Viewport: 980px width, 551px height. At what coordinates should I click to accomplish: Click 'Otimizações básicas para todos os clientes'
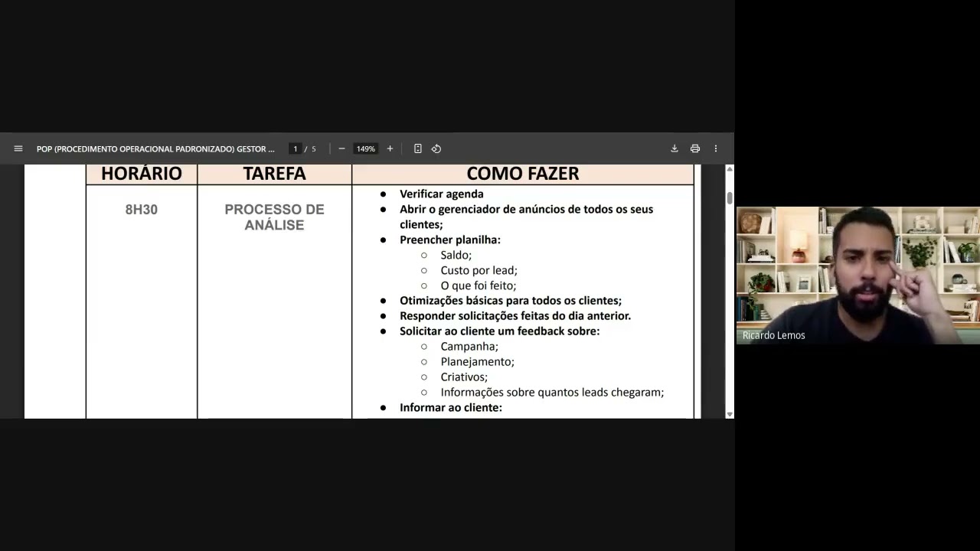(511, 301)
